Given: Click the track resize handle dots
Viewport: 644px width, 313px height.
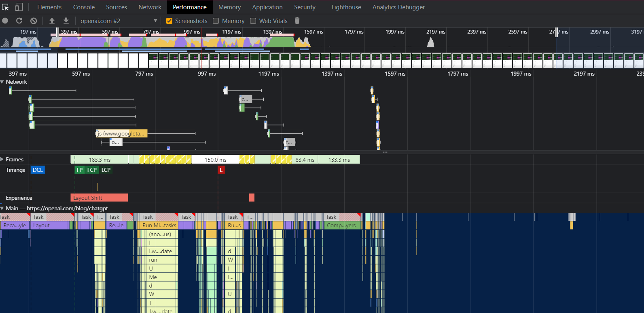Looking at the screenshot, I should [385, 152].
